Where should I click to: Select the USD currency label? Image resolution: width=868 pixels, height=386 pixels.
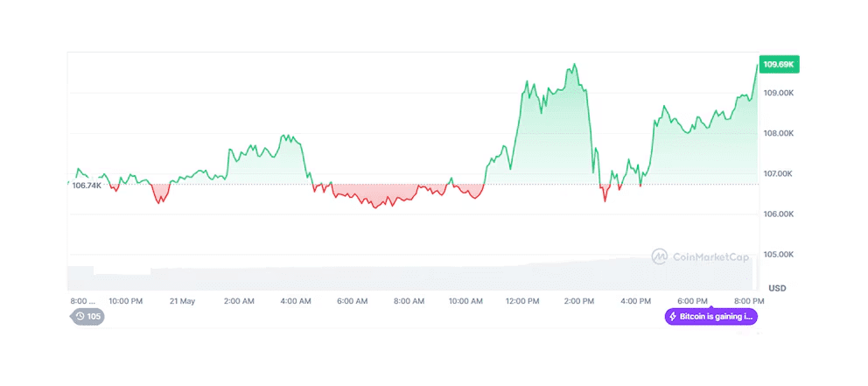pos(777,288)
